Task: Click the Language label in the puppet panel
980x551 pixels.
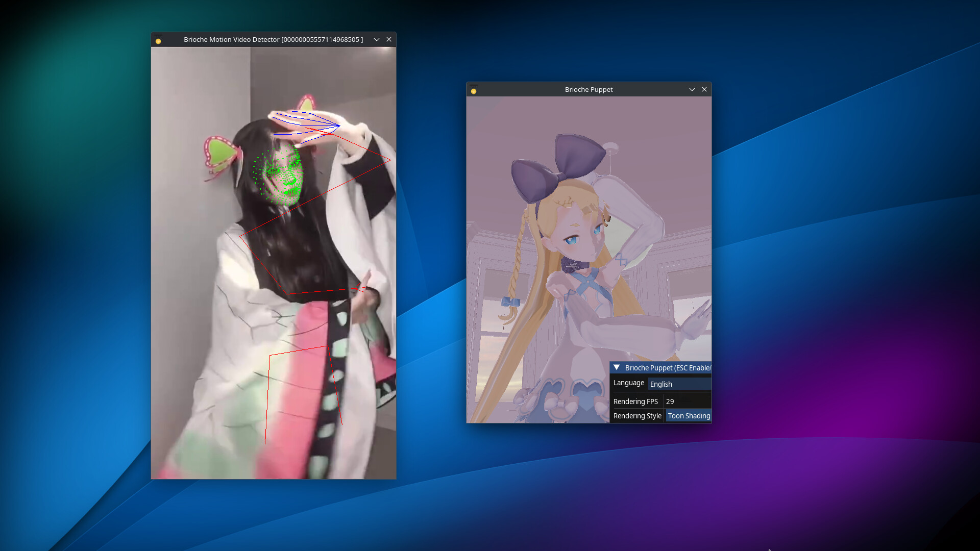Action: click(628, 383)
